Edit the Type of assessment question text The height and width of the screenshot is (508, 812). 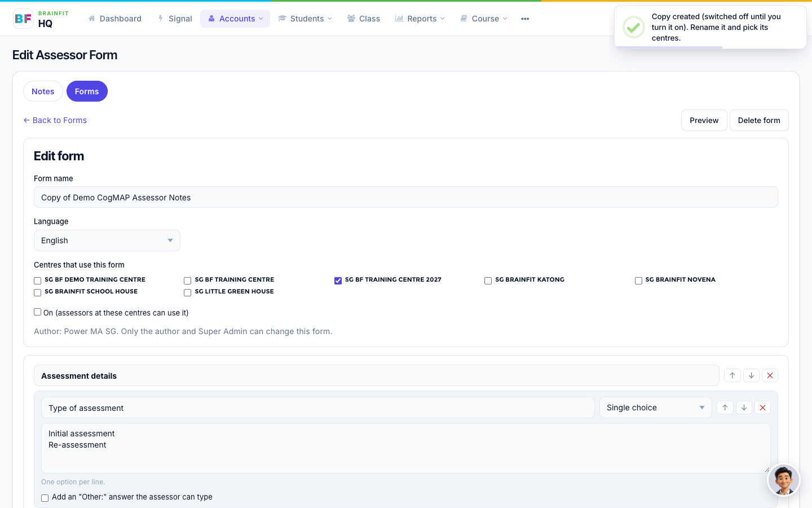click(x=318, y=408)
